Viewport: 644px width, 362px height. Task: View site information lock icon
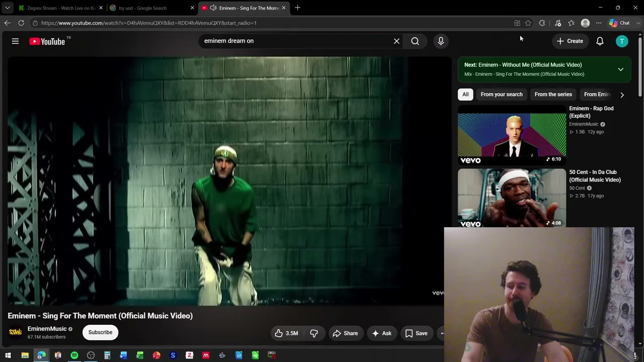(x=35, y=23)
